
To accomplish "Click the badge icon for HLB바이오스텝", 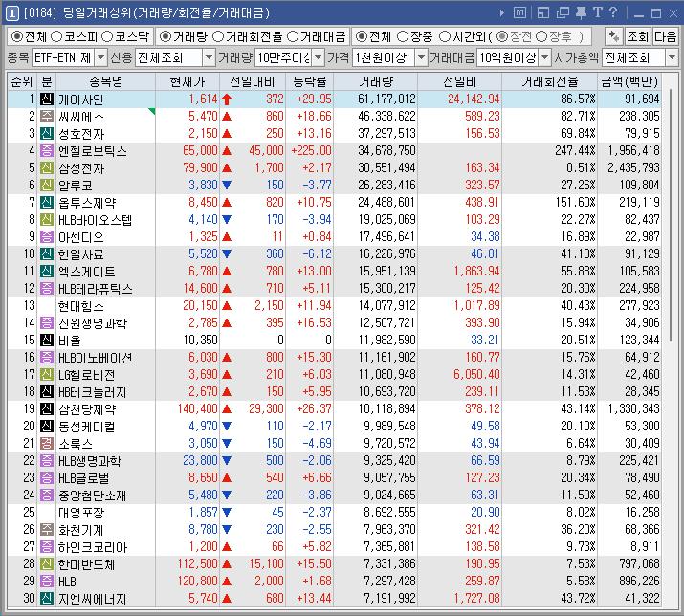I will pyautogui.click(x=47, y=219).
